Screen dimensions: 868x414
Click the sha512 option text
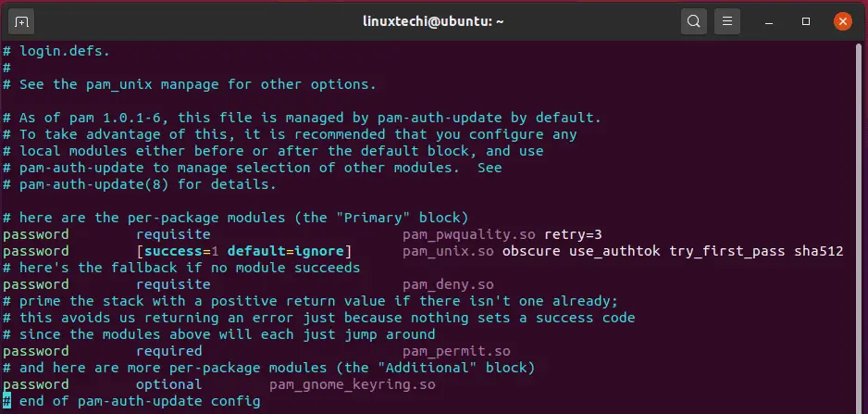pos(818,251)
